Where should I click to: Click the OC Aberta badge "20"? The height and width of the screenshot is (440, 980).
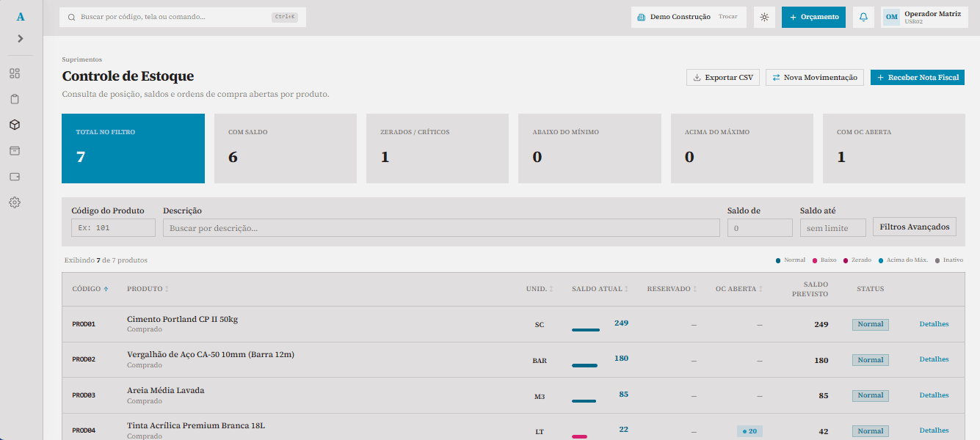point(749,431)
